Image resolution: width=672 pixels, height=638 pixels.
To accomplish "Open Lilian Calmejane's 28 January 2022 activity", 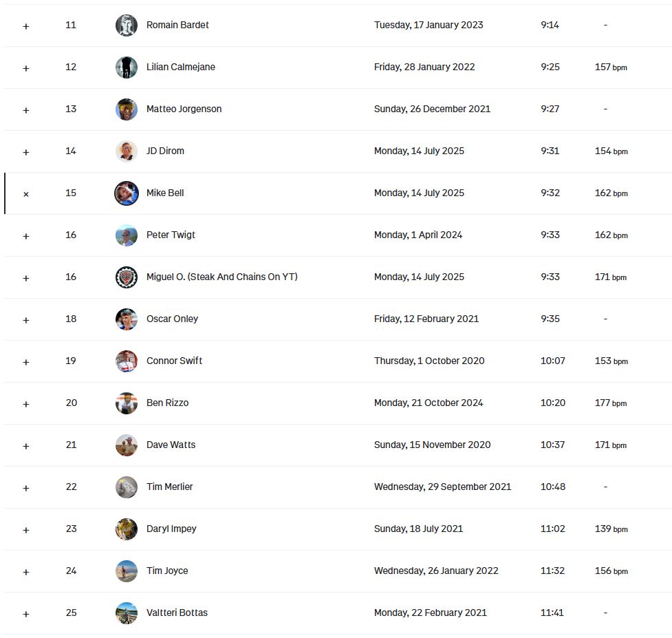I will click(424, 67).
